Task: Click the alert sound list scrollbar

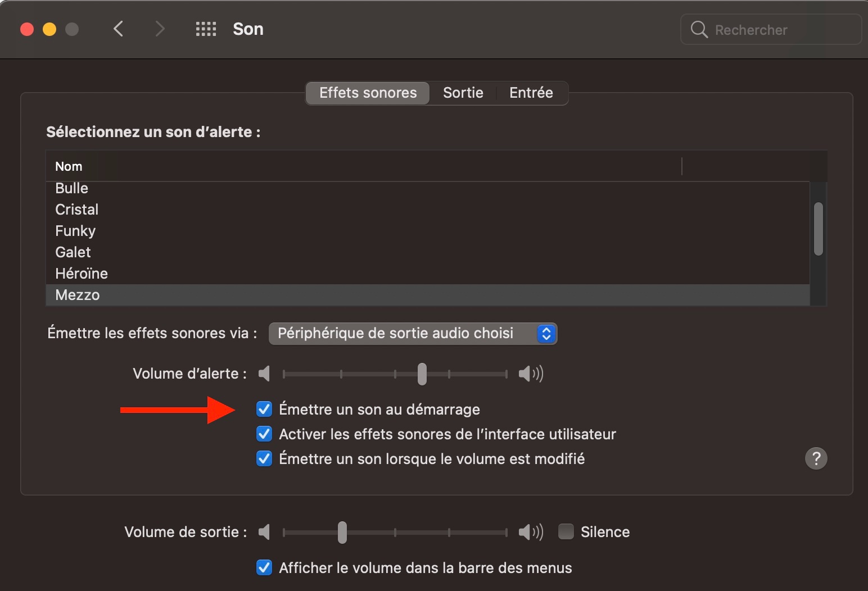Action: [819, 229]
